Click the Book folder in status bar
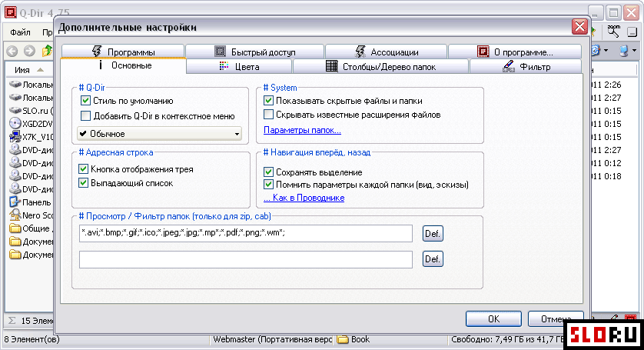The width and height of the screenshot is (644, 350). coord(354,339)
